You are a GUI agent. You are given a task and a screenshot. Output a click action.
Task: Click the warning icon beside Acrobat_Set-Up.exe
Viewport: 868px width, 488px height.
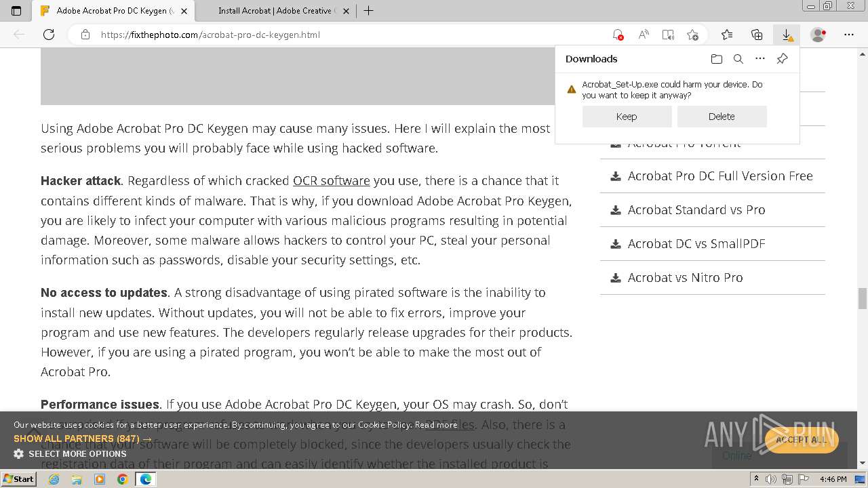point(572,89)
